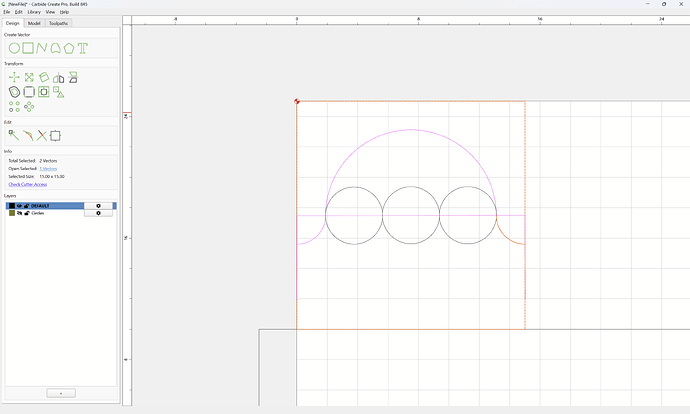The height and width of the screenshot is (414, 690).
Task: Toggle lock on Circles layer
Action: pyautogui.click(x=26, y=213)
